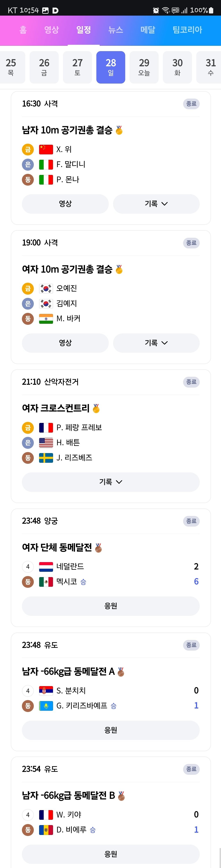Screen dimensions: 221x868
Task: Tap the gold medal icon beside 남자 10m 공기권총 결승
Action: 119,130
